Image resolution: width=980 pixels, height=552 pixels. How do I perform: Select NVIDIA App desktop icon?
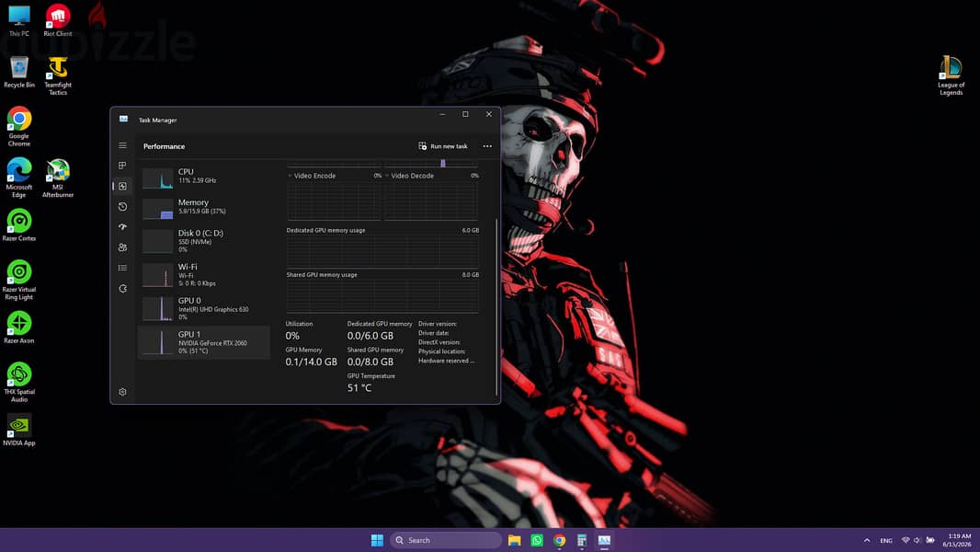(x=18, y=430)
